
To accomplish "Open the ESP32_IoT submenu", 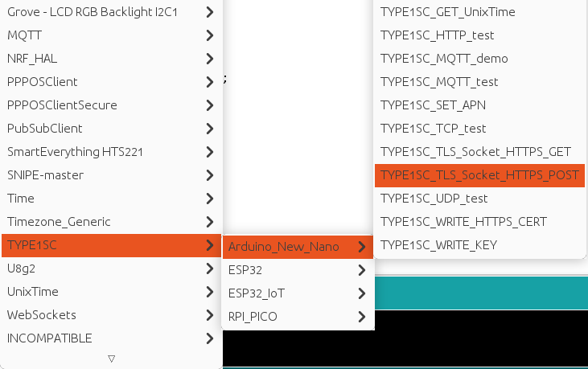I will point(298,293).
